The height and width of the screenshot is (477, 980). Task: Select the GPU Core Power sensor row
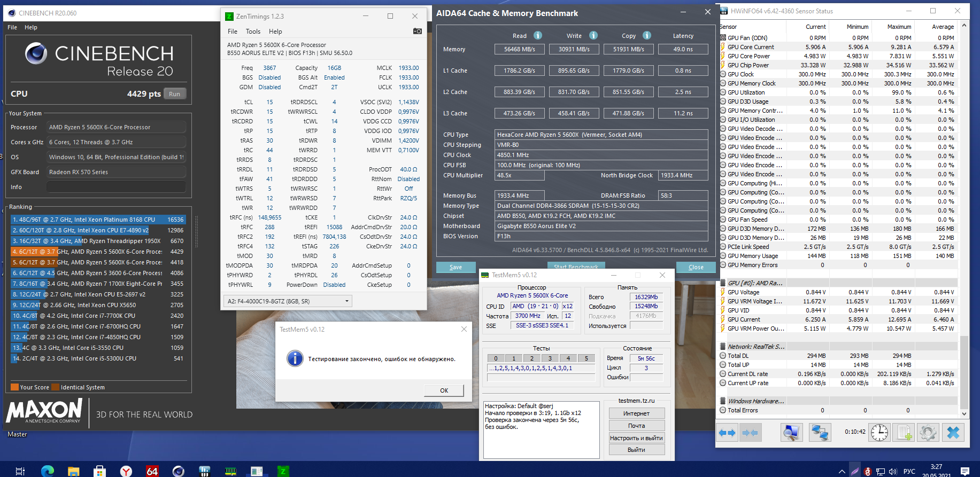pyautogui.click(x=838, y=56)
